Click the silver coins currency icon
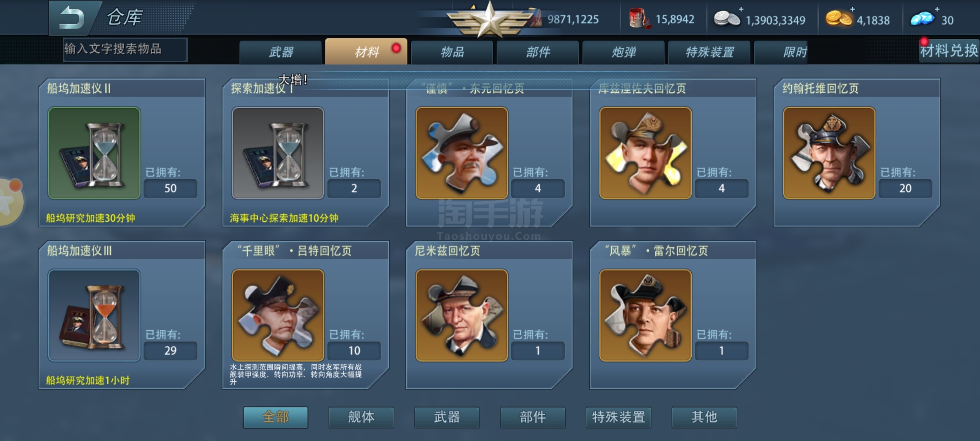Screen dimensions: 980x441 (727, 19)
